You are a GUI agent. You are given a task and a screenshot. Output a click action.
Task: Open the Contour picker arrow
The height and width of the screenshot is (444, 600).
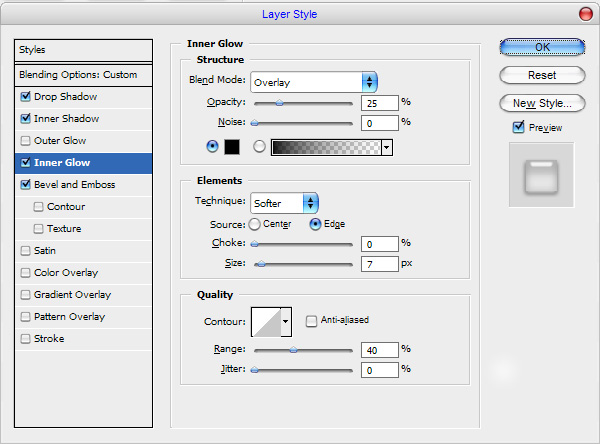click(x=285, y=322)
